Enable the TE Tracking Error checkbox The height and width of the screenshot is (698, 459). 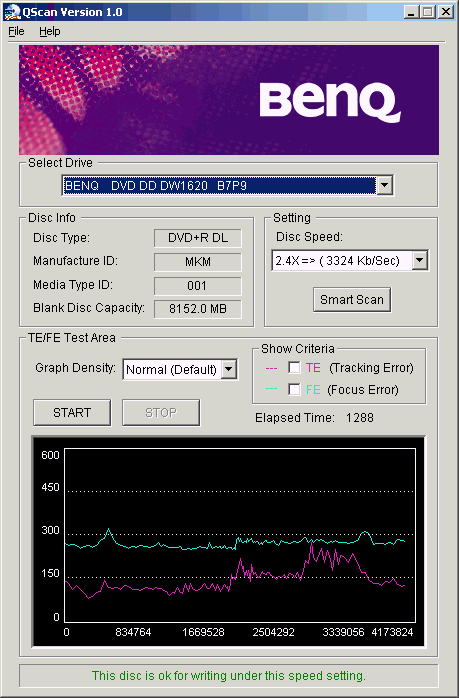pyautogui.click(x=294, y=368)
